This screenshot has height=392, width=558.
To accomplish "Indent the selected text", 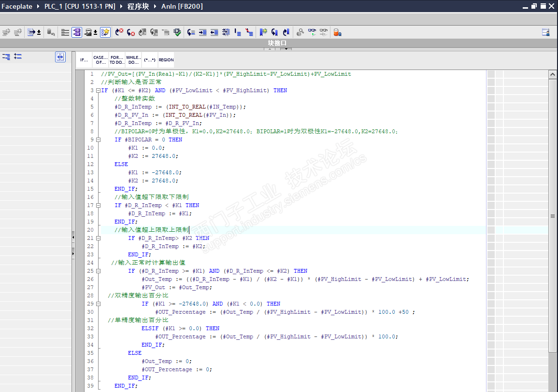I will (x=203, y=32).
